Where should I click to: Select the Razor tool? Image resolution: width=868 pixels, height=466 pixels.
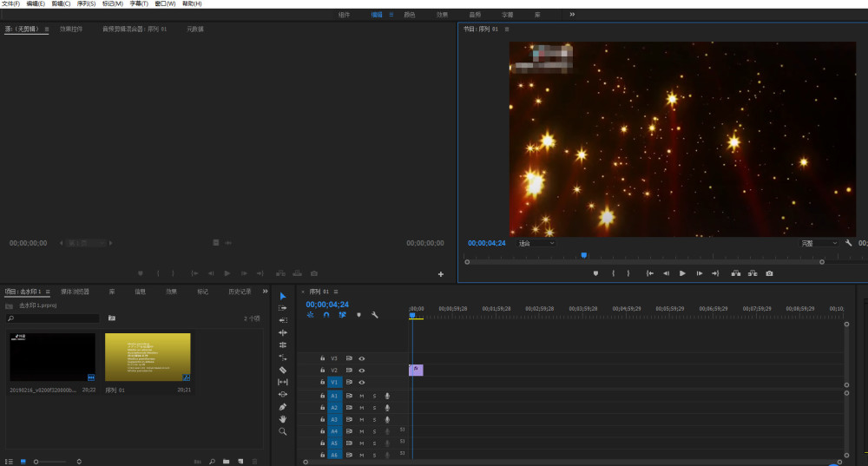coord(283,370)
